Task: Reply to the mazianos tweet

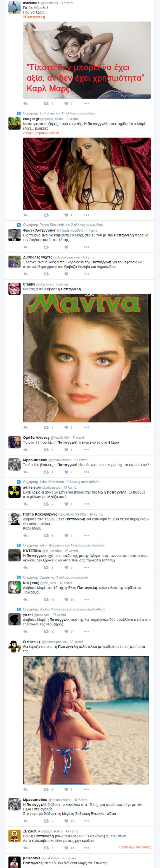Action: pos(26,103)
